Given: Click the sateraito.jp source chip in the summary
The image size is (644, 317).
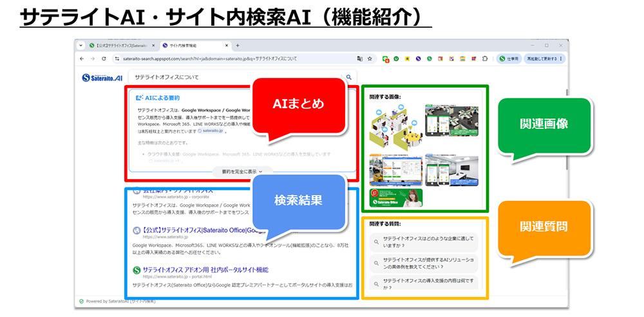Looking at the screenshot, I should point(211,131).
